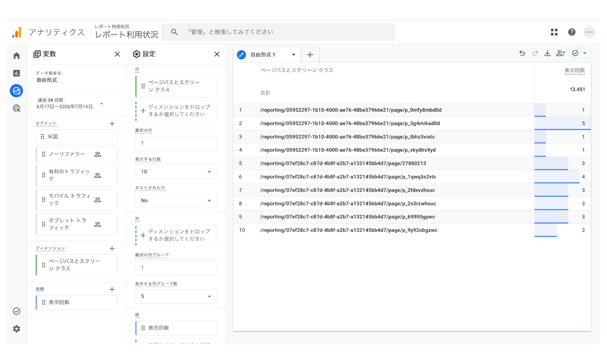Click the 最初の行 input field

coord(176,143)
